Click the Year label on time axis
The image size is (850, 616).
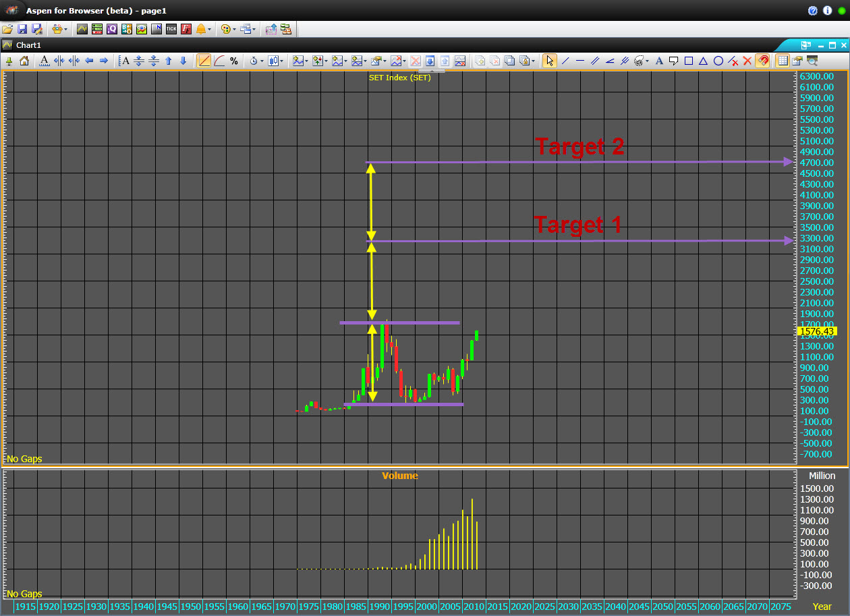(x=822, y=607)
